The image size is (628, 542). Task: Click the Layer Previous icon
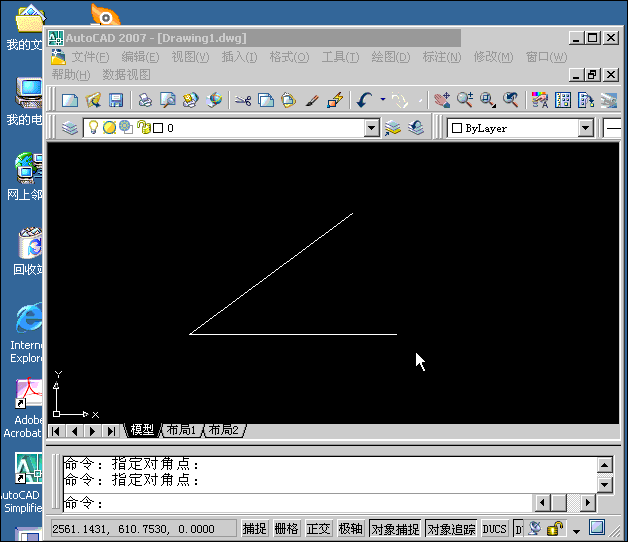(416, 128)
